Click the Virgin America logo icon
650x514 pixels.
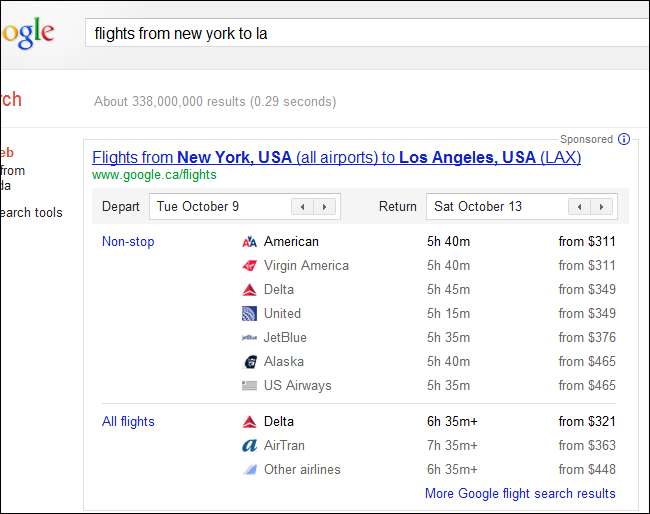(x=250, y=266)
